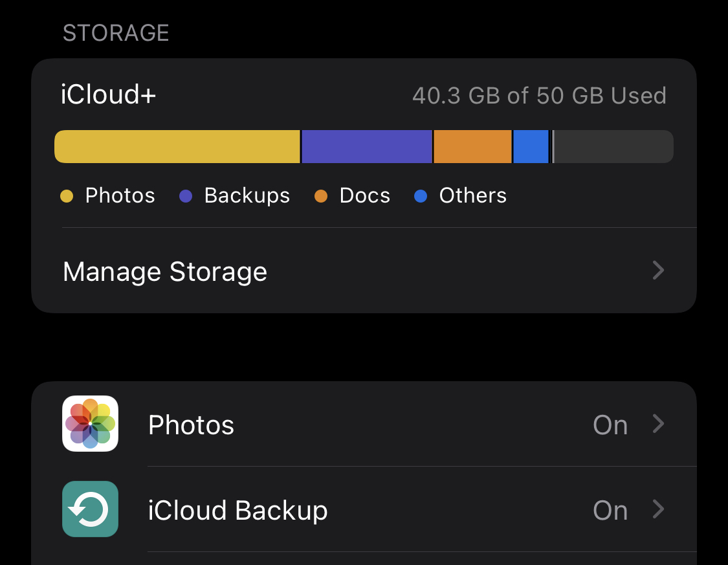
Task: Click the yellow Photos storage bar segment
Action: 177,146
